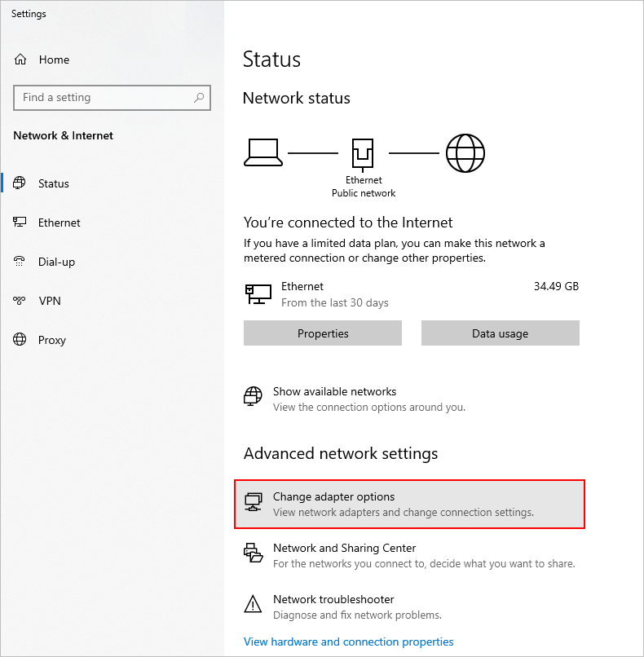This screenshot has height=657, width=644.
Task: Click the Network troubleshooter warning icon
Action: click(x=253, y=604)
